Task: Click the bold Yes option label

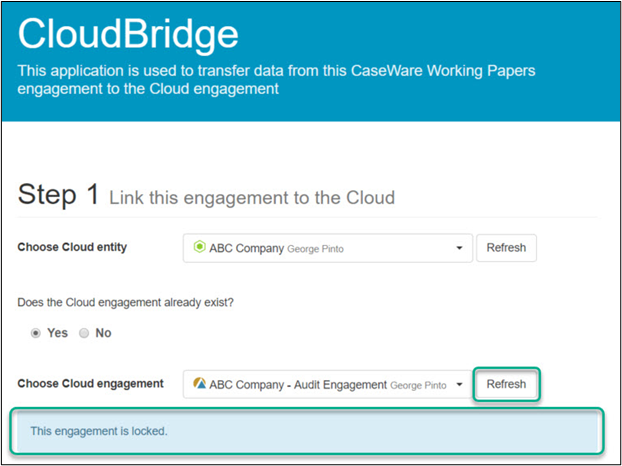Action: tap(58, 333)
